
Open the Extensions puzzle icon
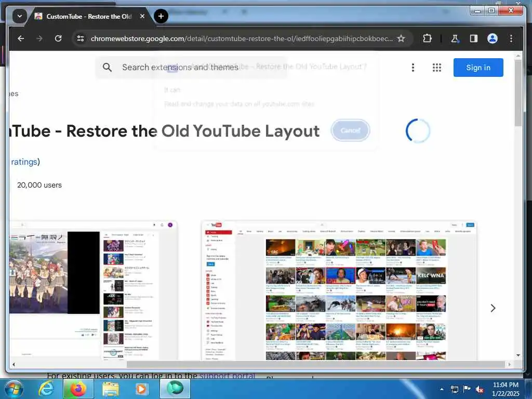click(x=427, y=38)
